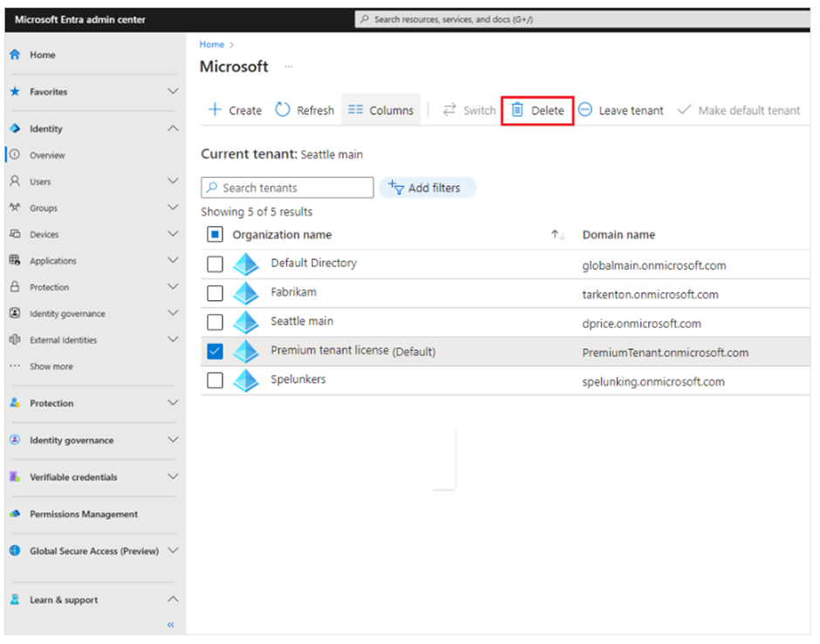Click the Users person icon
Viewport: 820px width, 644px height.
click(15, 181)
